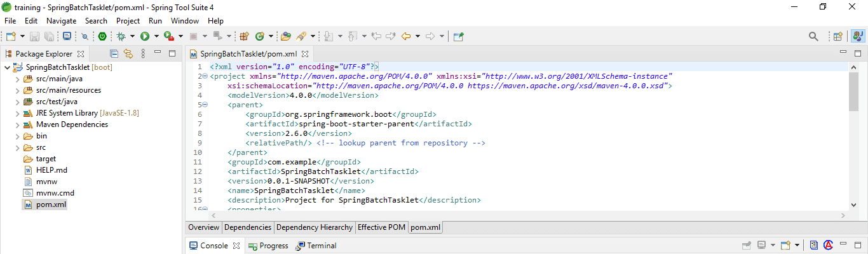Open the New wizard dropdown arrow

click(x=22, y=37)
